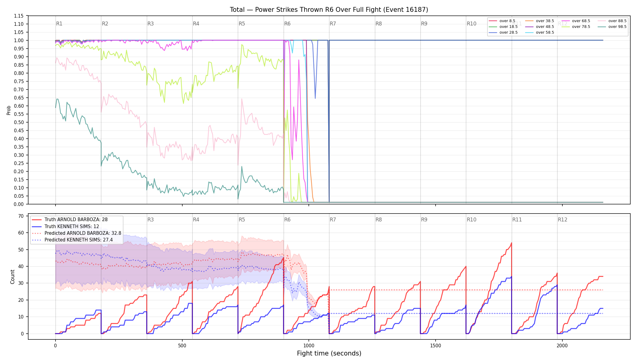The width and height of the screenshot is (637, 364).
Task: Click the R5 label in the probability chart
Action: coord(242,24)
